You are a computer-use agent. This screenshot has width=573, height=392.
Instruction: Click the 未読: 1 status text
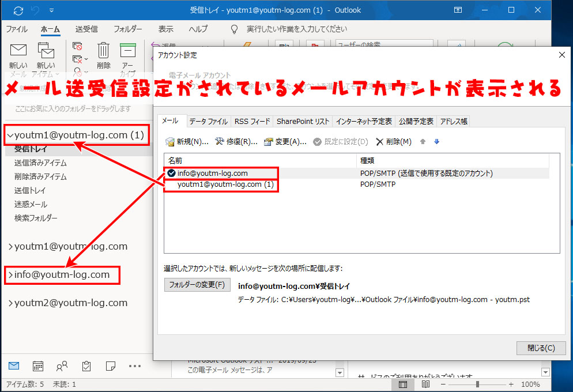(65, 385)
